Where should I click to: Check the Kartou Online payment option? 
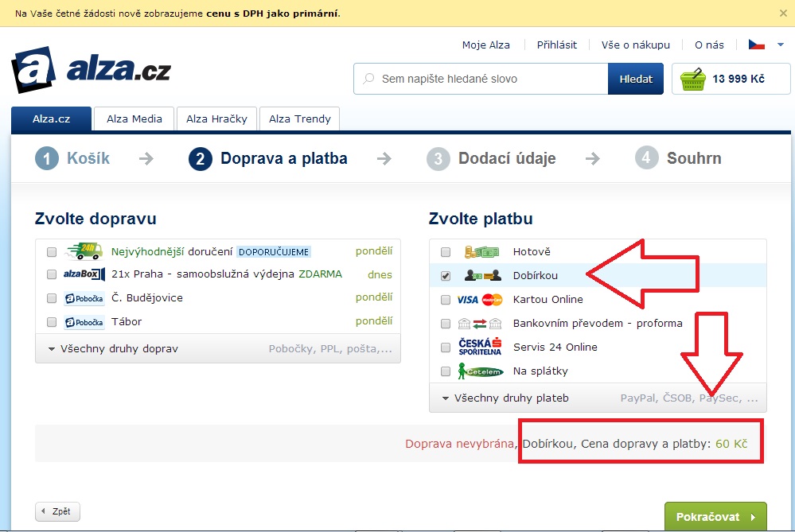(445, 300)
